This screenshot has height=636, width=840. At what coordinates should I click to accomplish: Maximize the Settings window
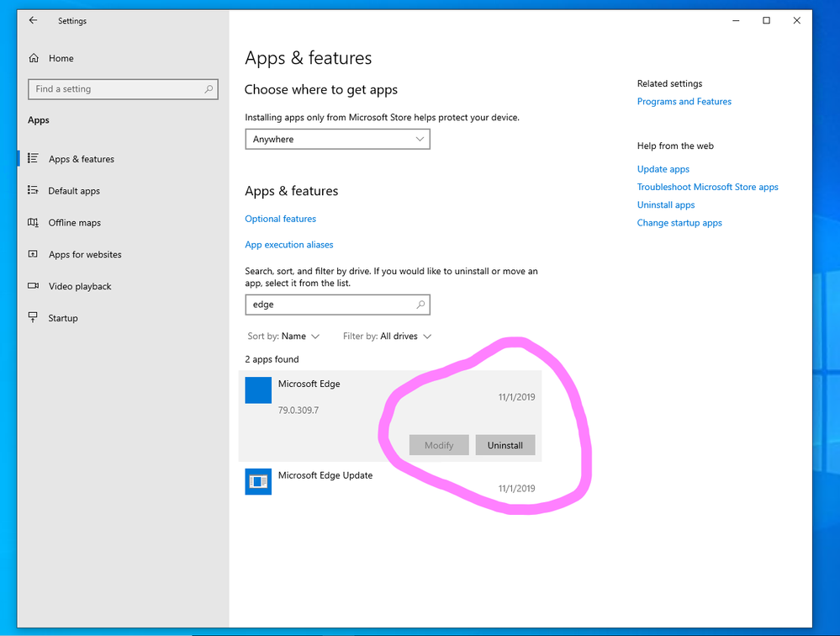767,20
